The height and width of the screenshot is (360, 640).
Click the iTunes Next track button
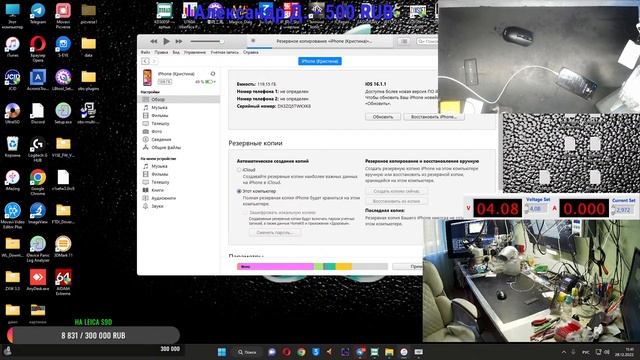click(x=179, y=41)
